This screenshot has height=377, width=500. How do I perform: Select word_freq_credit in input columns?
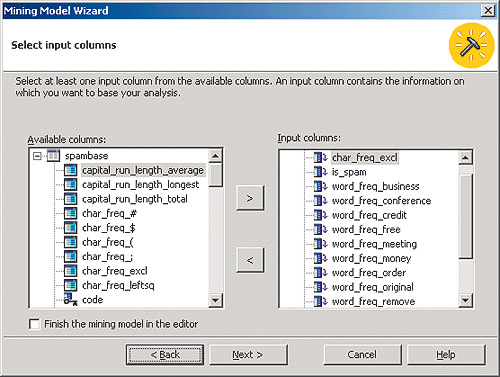pyautogui.click(x=369, y=215)
